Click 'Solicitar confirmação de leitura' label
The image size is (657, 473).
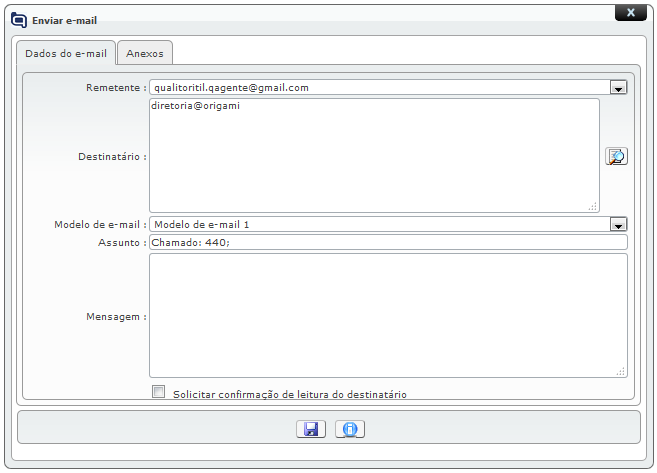289,394
